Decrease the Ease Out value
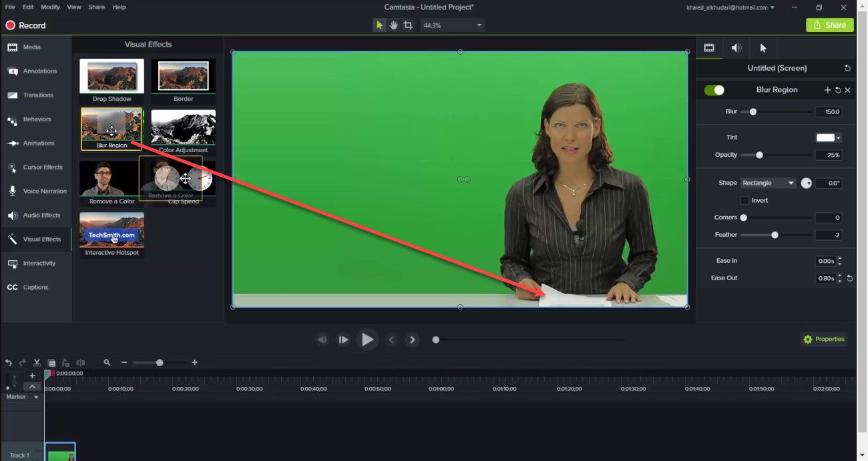This screenshot has width=868, height=461. [x=839, y=281]
